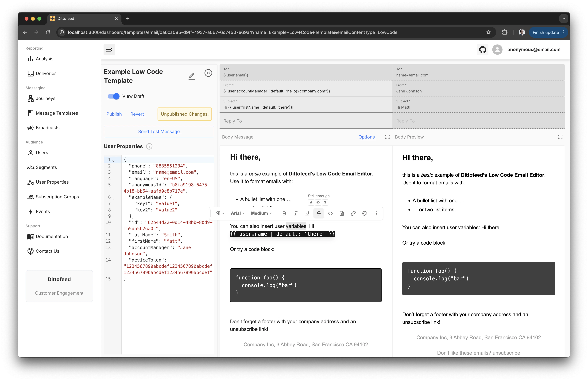
Task: Edit the template name with the pencil icon
Action: click(192, 76)
